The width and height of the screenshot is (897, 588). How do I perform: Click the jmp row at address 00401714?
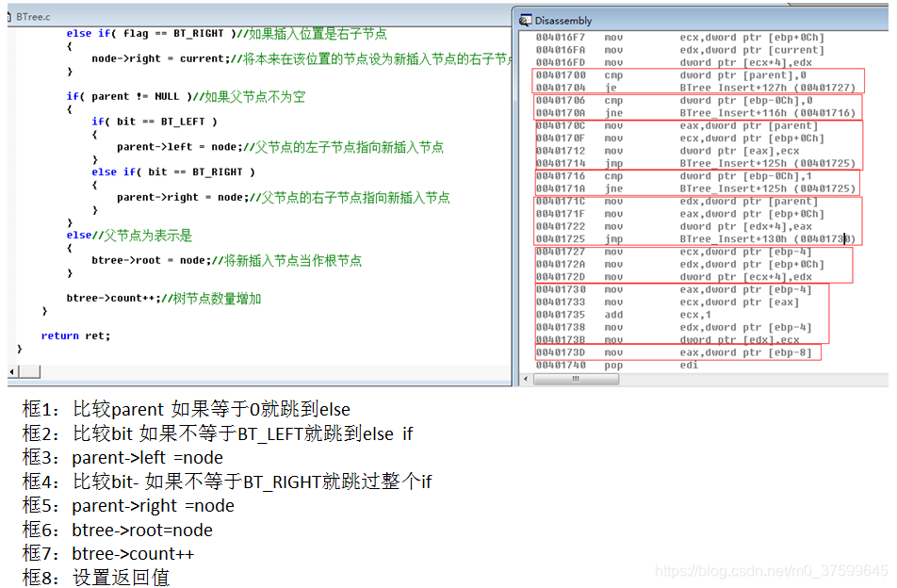695,163
